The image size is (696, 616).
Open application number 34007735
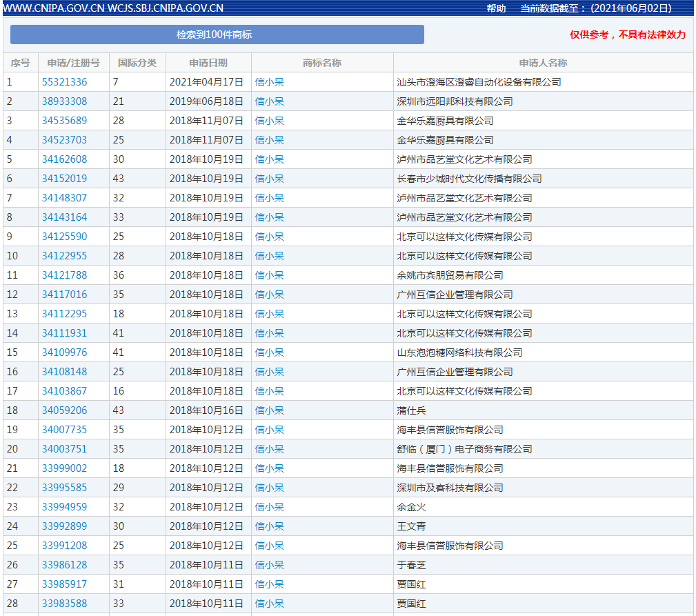tap(64, 430)
